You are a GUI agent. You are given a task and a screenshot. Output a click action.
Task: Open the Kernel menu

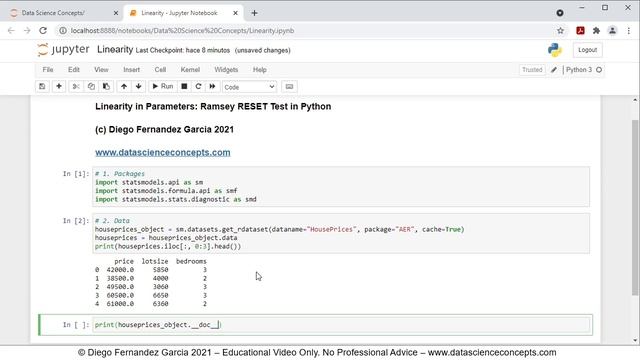click(x=190, y=70)
